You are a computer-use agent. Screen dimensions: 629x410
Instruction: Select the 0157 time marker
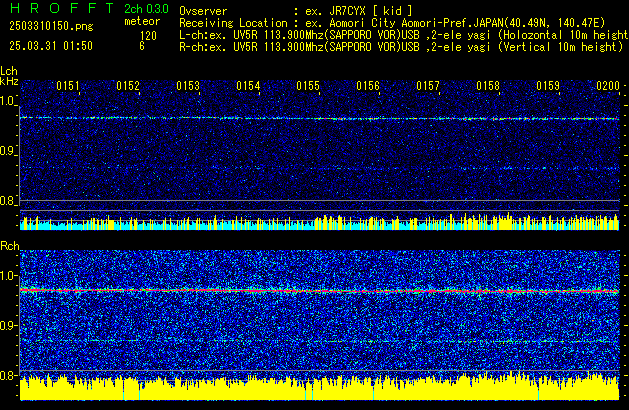428,86
